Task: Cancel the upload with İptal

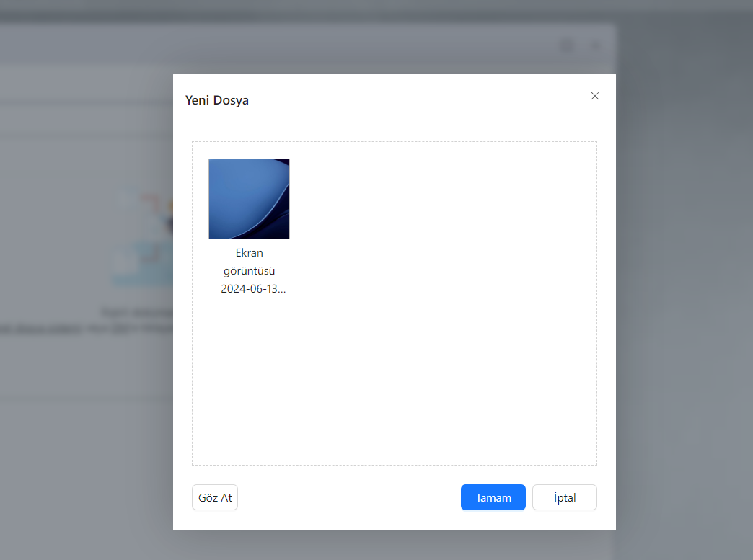Action: click(x=564, y=497)
